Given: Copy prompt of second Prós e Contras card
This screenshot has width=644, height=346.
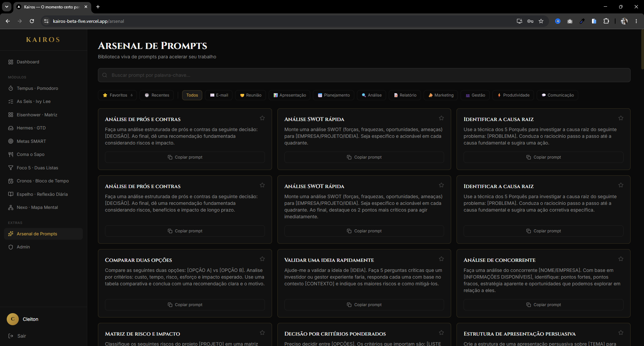Looking at the screenshot, I should click(185, 231).
